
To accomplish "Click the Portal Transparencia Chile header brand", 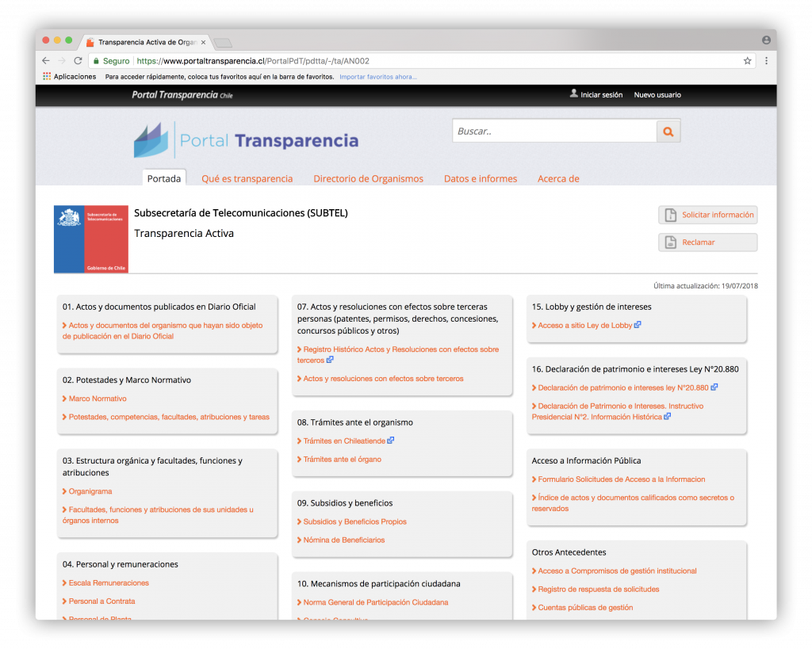I will [182, 95].
